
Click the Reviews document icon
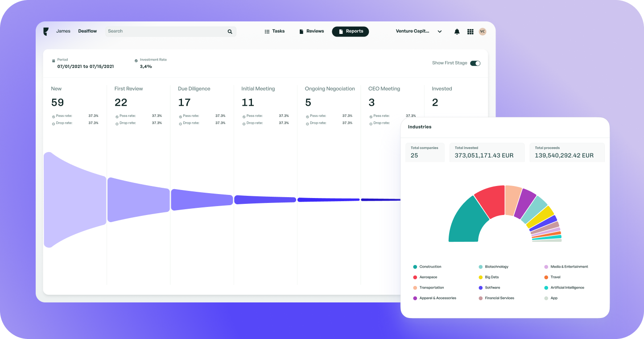[x=301, y=32]
